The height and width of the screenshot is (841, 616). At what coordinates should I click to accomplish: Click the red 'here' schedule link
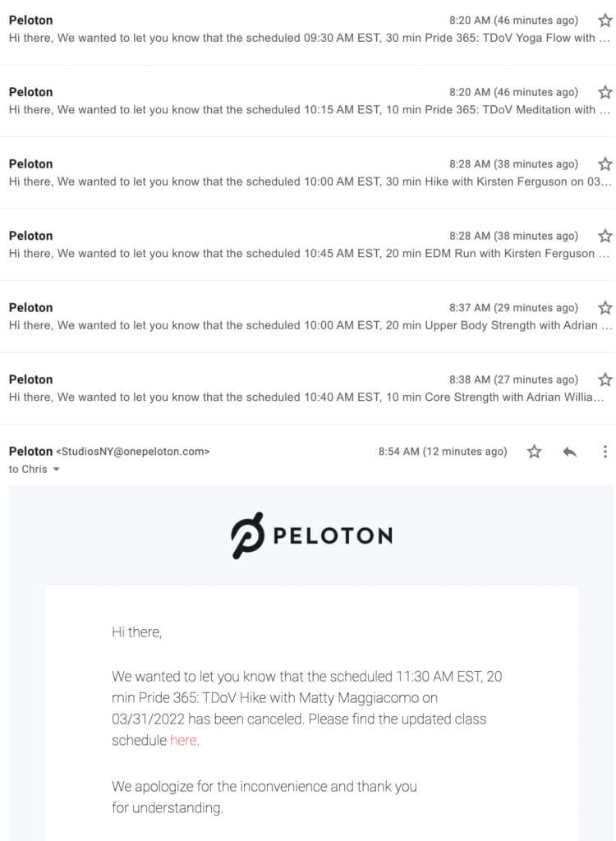[183, 741]
